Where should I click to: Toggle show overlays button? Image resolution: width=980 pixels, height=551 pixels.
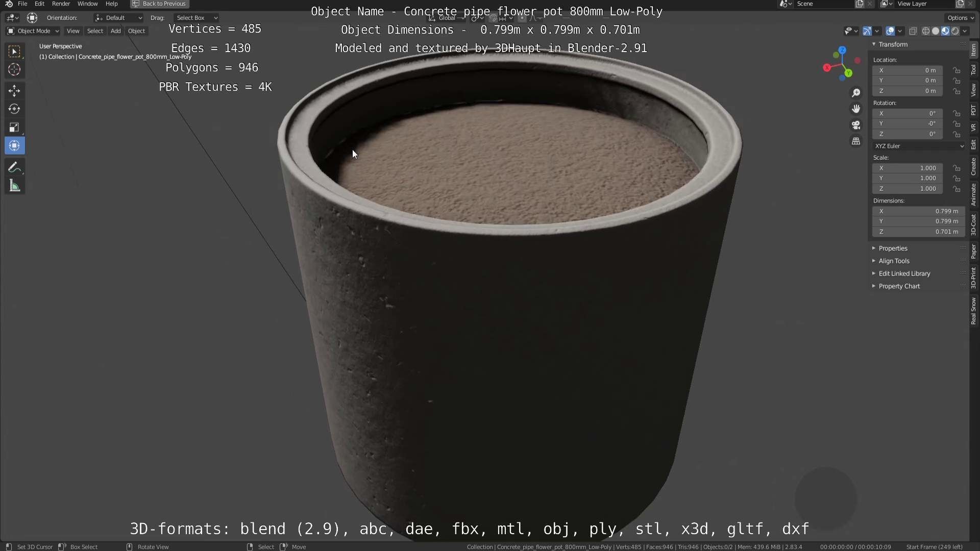click(890, 31)
